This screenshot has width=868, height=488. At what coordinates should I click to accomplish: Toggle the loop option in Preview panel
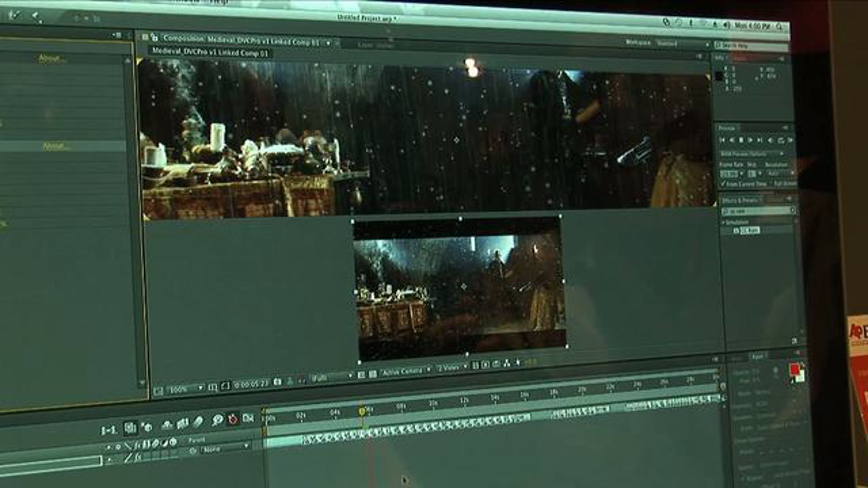781,141
